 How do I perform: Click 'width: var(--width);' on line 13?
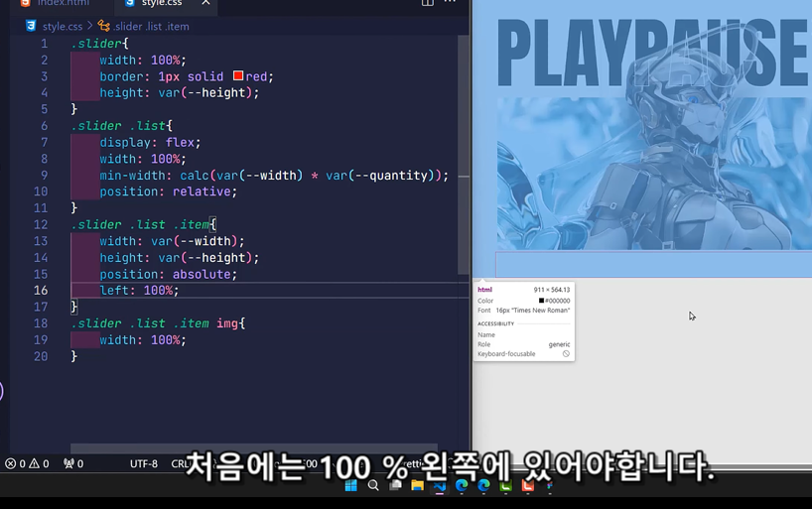pos(172,241)
